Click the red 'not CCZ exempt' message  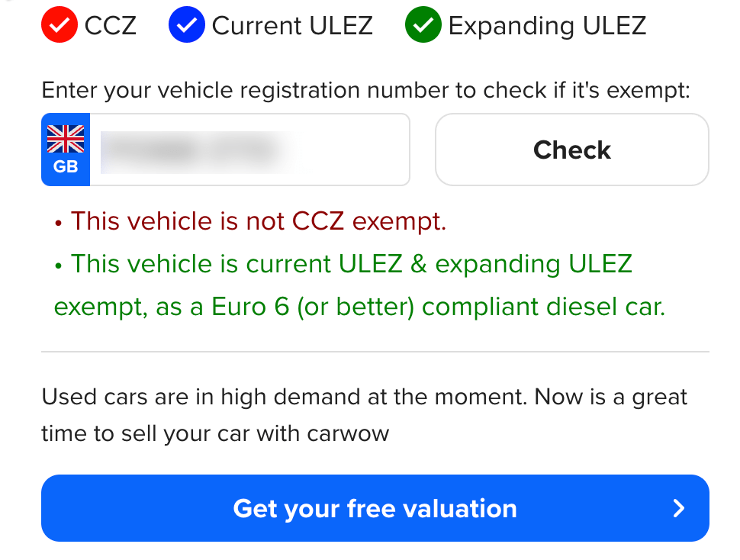tap(258, 221)
